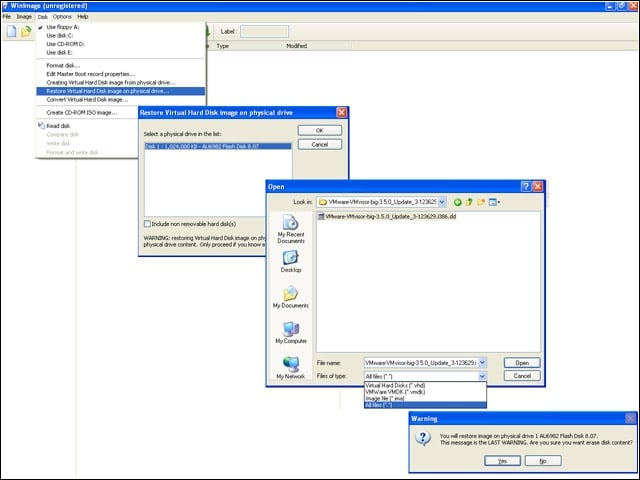This screenshot has height=480, width=640.
Task: Select Disk 1 AU6982 Flash Disk list entry
Action: (x=218, y=146)
